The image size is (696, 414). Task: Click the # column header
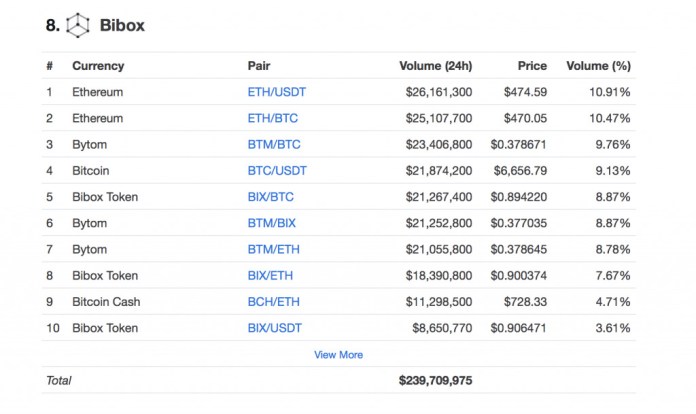(49, 66)
